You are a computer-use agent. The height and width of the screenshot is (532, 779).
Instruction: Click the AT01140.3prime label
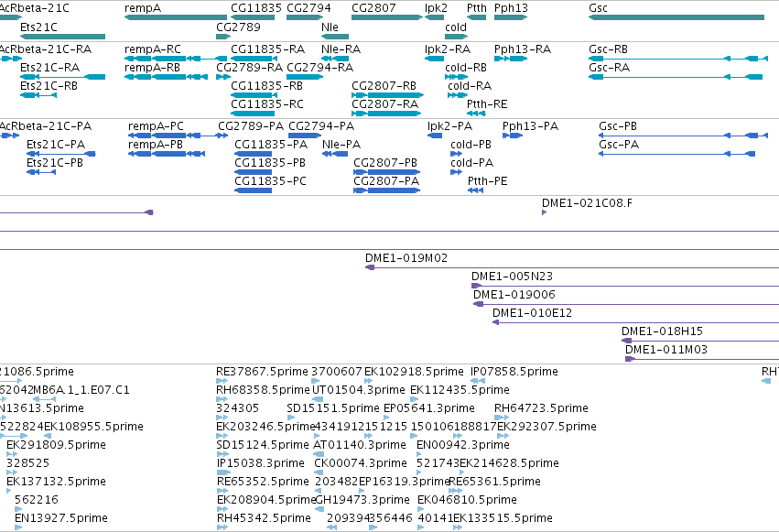pyautogui.click(x=360, y=445)
